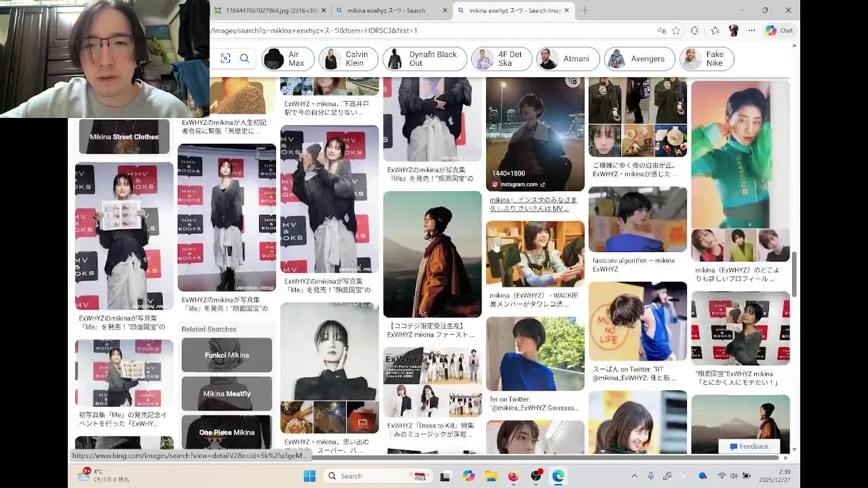
Task: Select the Fake Nike suggestion chip
Action: [x=707, y=59]
